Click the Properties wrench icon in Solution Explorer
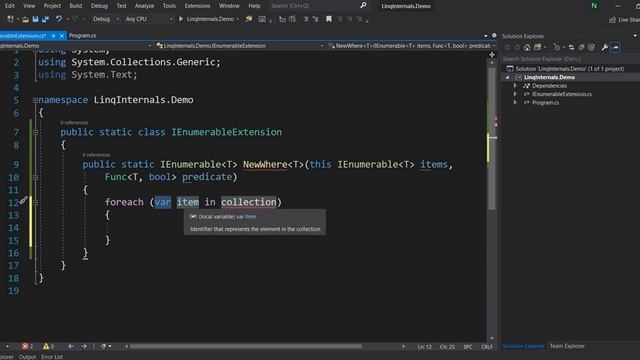This screenshot has width=640, height=360. (x=604, y=47)
